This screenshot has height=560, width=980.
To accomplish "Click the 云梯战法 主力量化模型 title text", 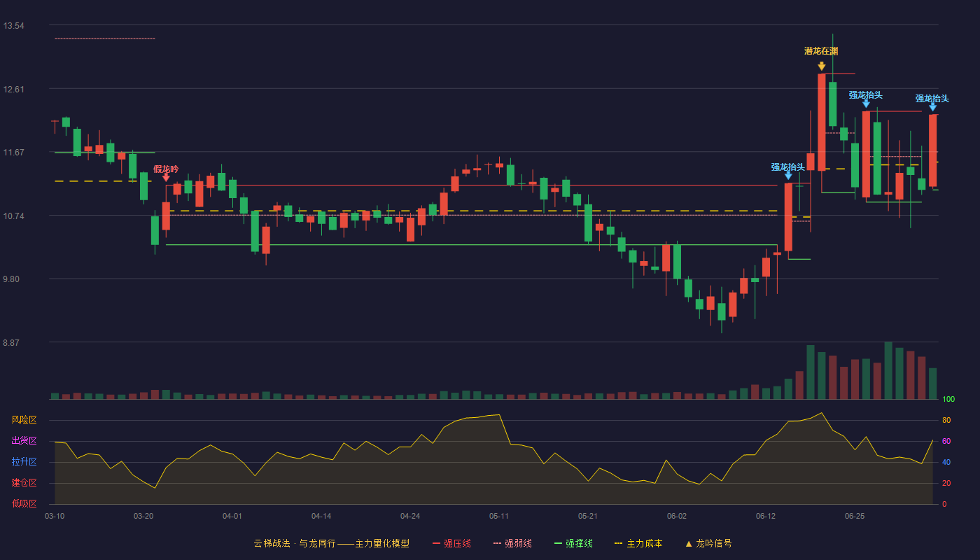I will tap(331, 543).
